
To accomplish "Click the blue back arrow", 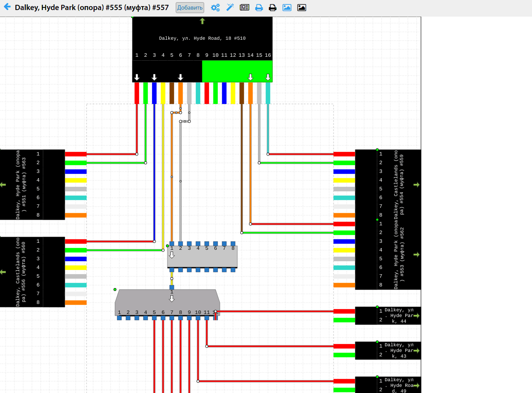I will (x=7, y=7).
